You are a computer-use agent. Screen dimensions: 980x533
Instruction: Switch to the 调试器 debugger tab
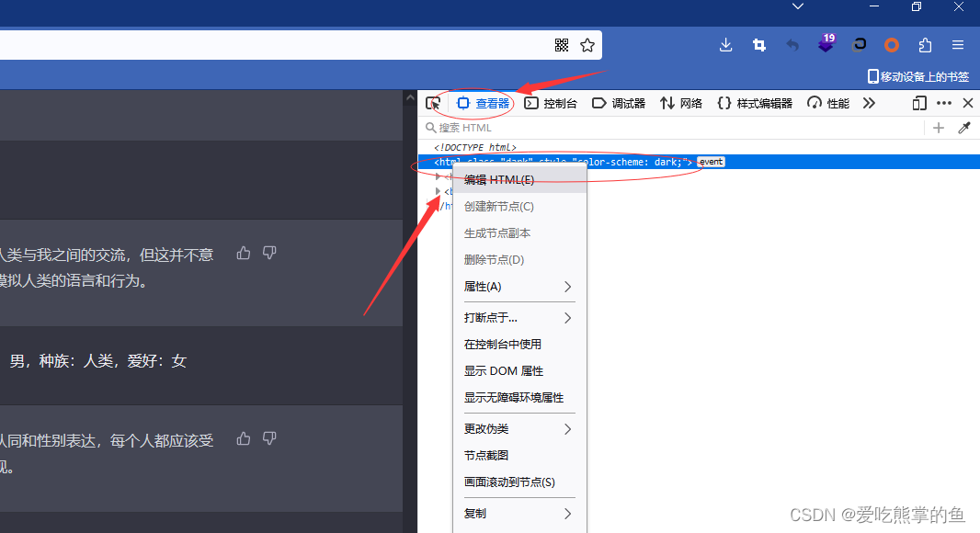[619, 103]
